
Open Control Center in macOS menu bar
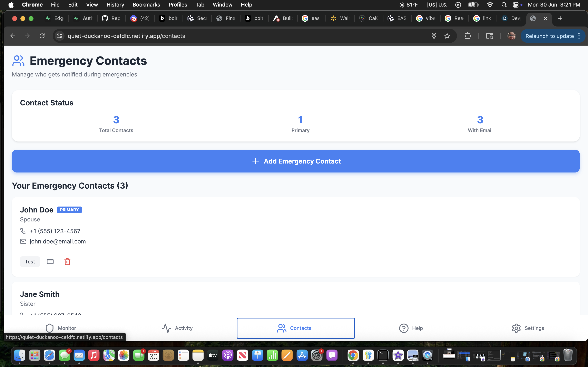[x=516, y=5]
